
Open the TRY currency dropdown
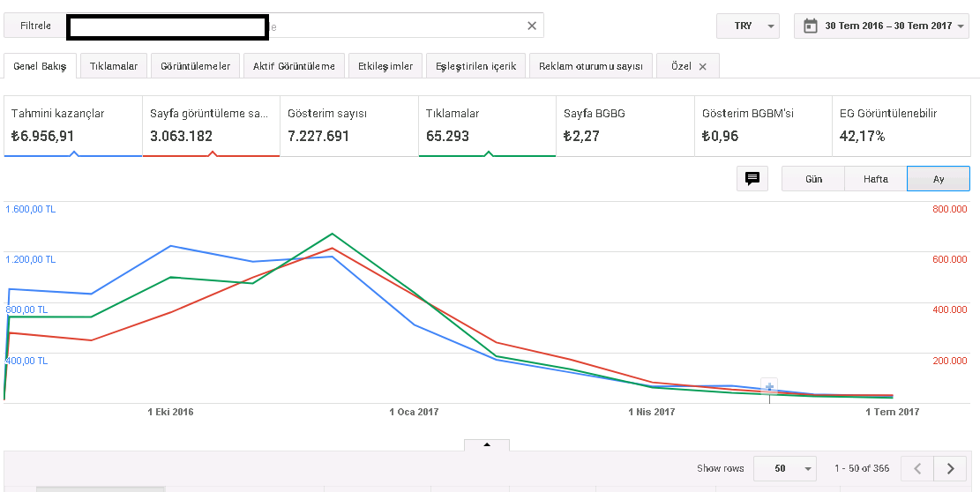pyautogui.click(x=748, y=26)
